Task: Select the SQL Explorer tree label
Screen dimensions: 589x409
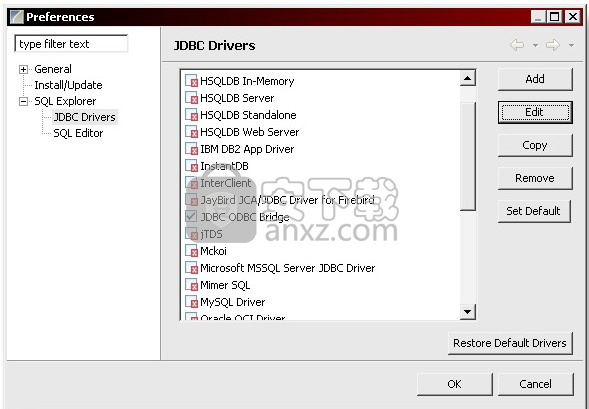Action: 65,101
